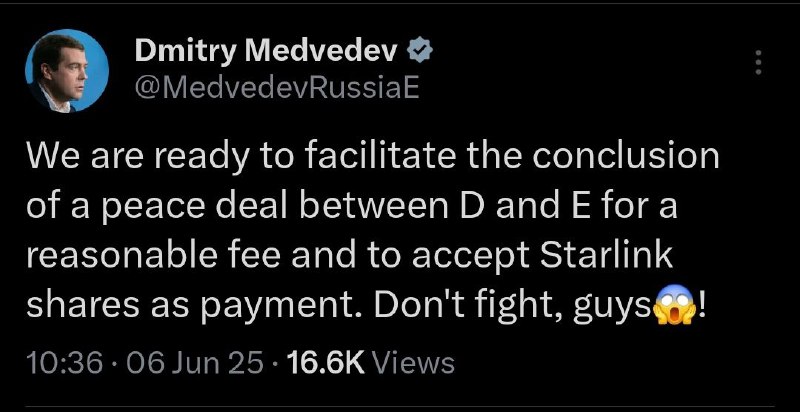Click the @MedvedevRussiaE handle
The image size is (800, 412).
tap(277, 88)
